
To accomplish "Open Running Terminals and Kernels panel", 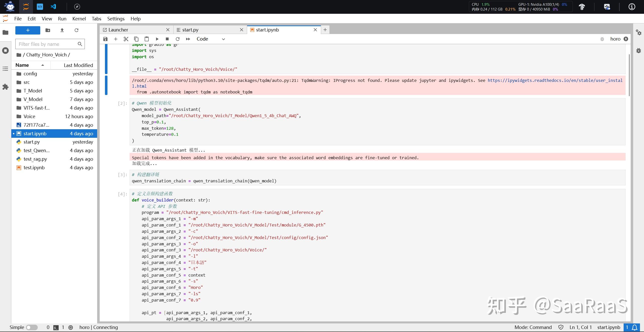I will [5, 51].
